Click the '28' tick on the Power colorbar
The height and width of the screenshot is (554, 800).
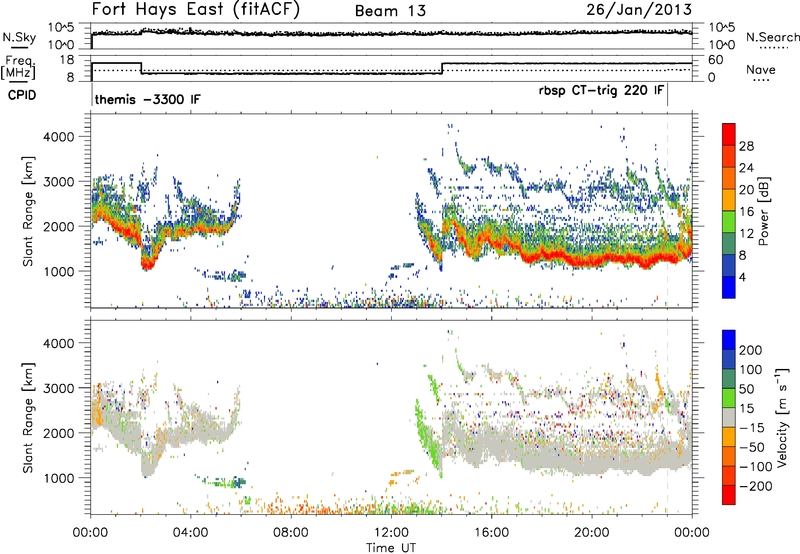[746, 146]
